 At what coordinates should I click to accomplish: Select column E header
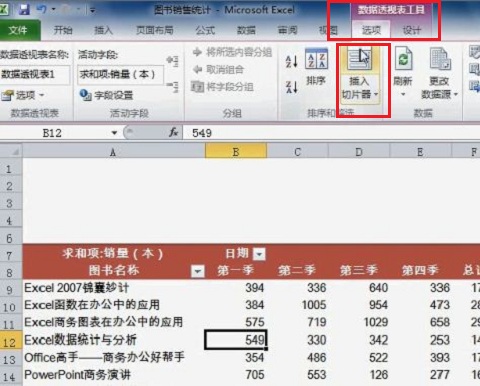tap(420, 152)
